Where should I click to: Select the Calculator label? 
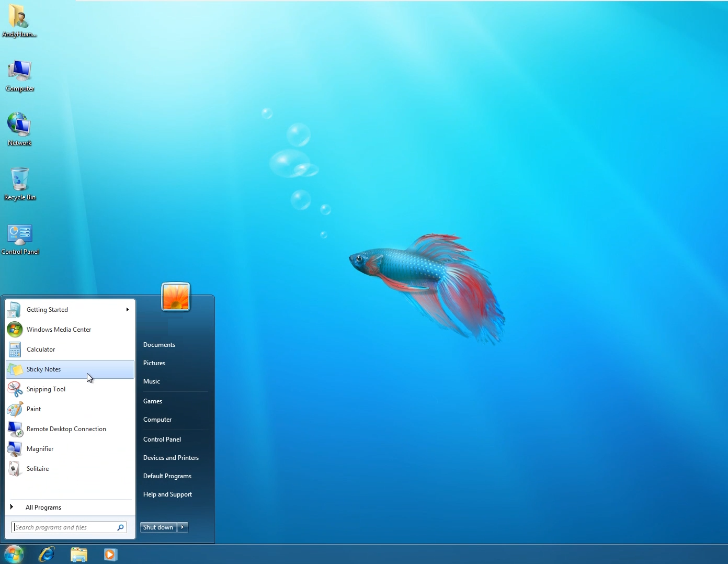41,349
